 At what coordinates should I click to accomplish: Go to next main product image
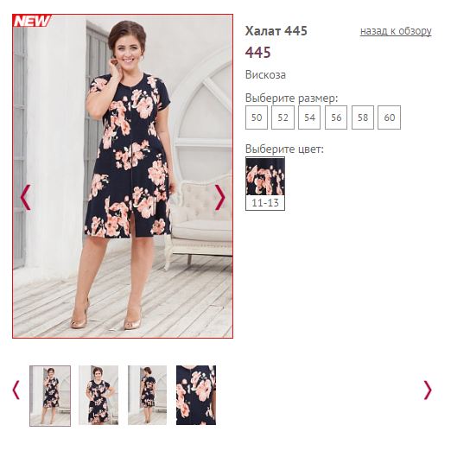[x=219, y=197]
